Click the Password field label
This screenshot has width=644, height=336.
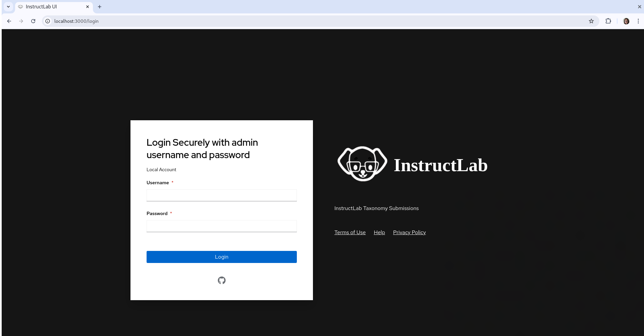point(157,213)
